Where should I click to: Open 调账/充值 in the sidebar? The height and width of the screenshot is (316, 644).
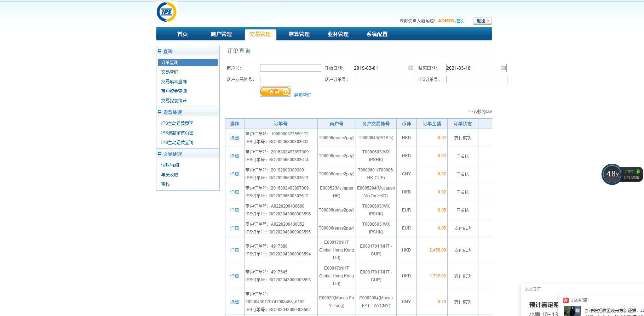point(170,165)
